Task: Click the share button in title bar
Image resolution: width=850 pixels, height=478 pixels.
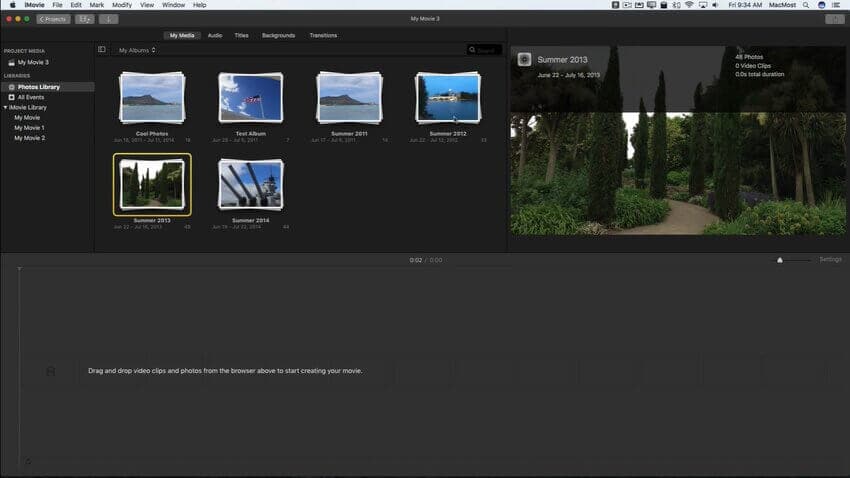Action: pyautogui.click(x=835, y=19)
